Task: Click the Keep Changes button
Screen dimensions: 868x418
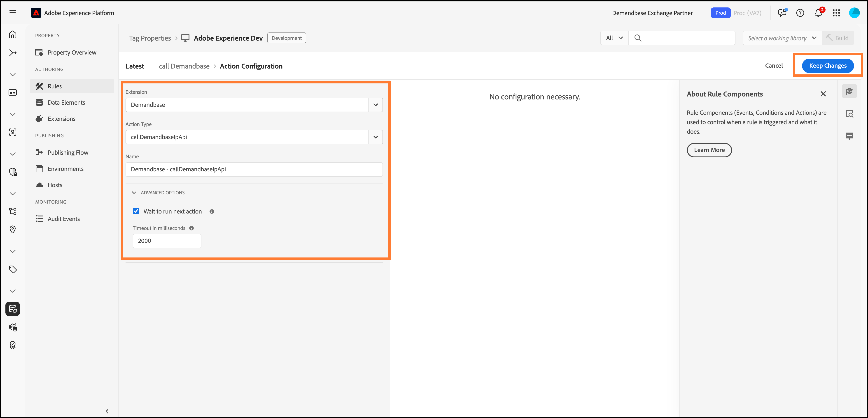Action: pos(828,66)
